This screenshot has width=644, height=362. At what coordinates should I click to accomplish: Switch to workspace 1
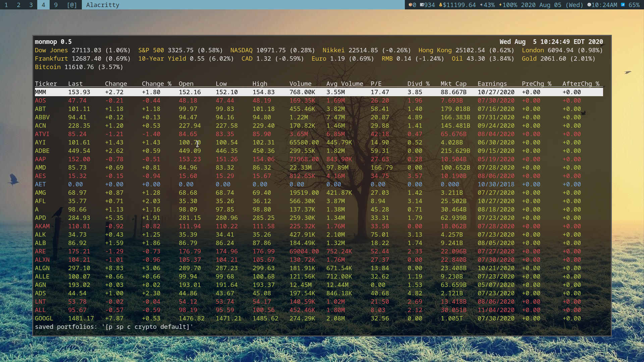tap(6, 5)
